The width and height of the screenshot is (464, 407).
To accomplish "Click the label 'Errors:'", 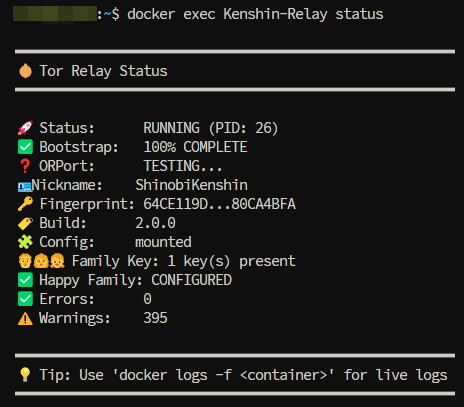I will 67,299.
